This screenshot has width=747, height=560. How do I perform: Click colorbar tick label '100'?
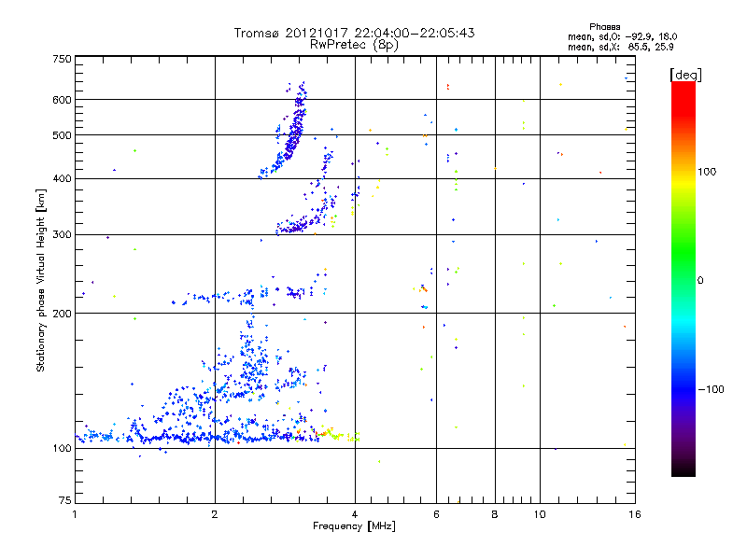click(707, 172)
